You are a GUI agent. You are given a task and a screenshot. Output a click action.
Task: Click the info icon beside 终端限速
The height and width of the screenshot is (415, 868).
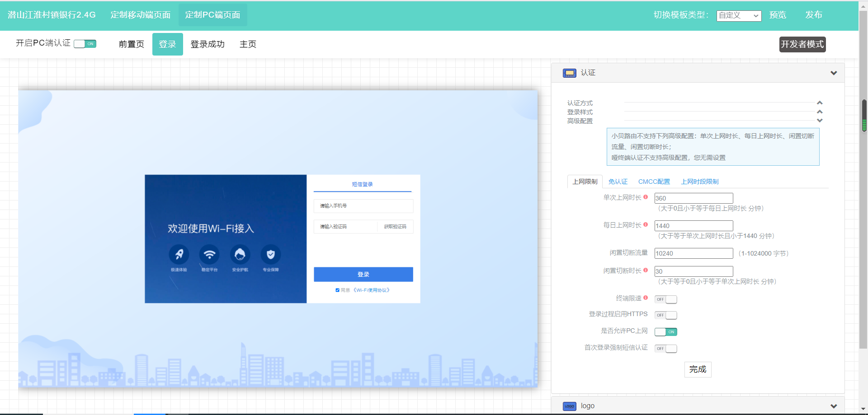[646, 298]
